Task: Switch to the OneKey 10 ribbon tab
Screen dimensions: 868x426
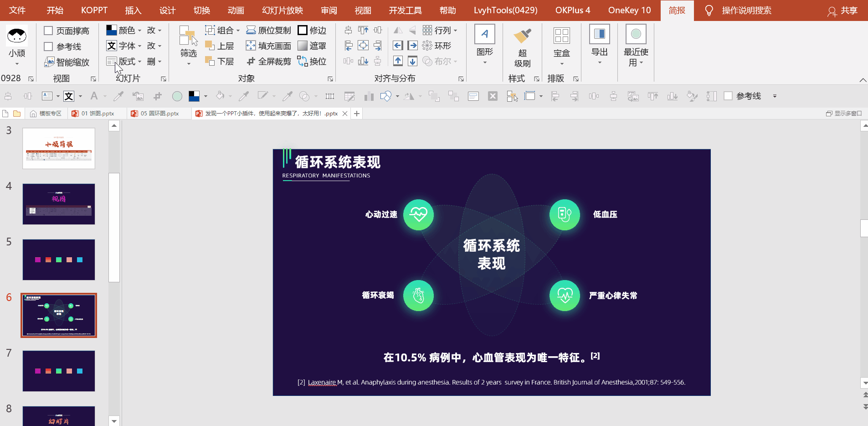Action: [x=629, y=10]
